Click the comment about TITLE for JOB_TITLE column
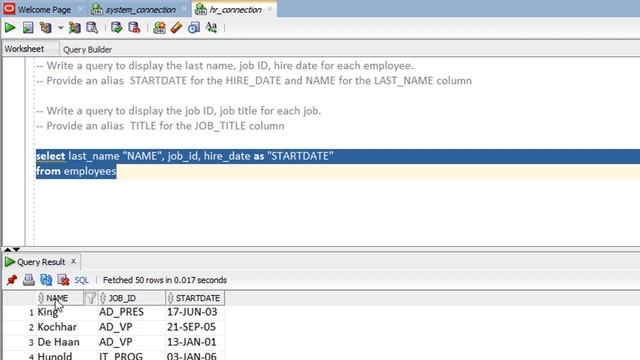Screen dimensions: 640x360 (160, 126)
